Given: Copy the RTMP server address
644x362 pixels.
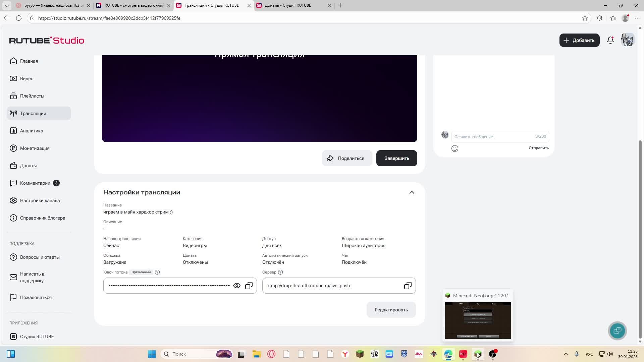Looking at the screenshot, I should click(408, 286).
